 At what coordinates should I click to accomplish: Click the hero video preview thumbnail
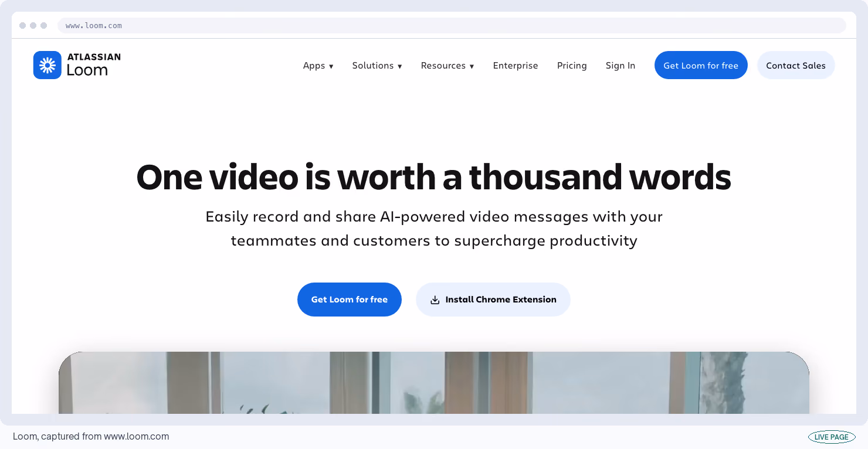[434, 383]
